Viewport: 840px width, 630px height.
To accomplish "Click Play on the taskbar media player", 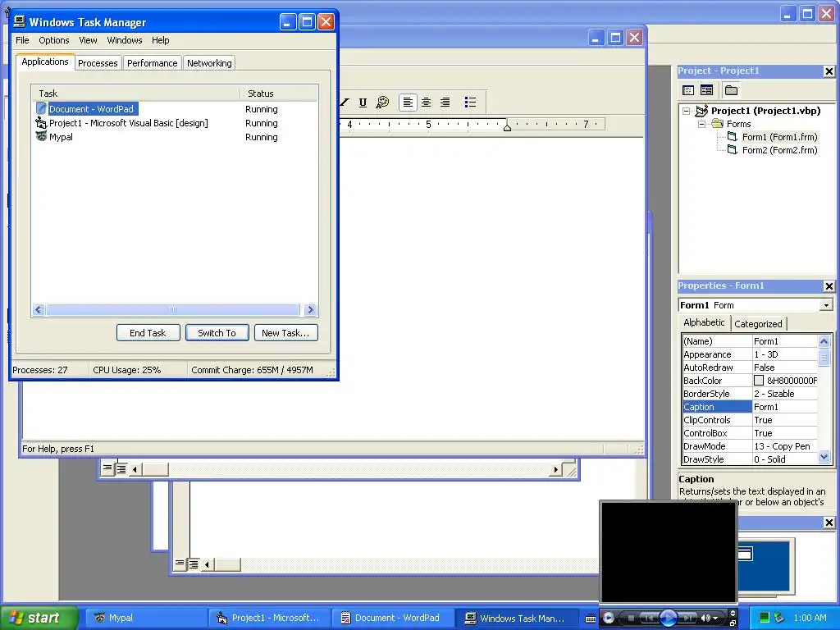I will point(668,619).
